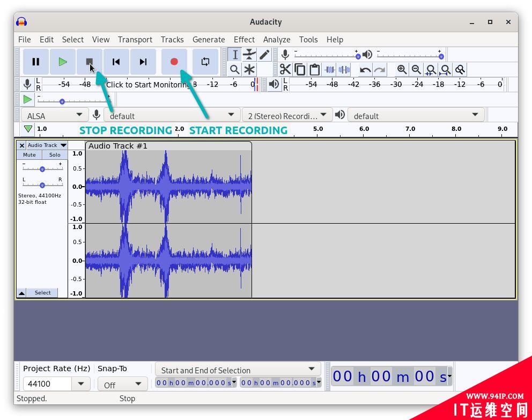
Task: Open the ALSA audio host dropdown
Action: [54, 115]
